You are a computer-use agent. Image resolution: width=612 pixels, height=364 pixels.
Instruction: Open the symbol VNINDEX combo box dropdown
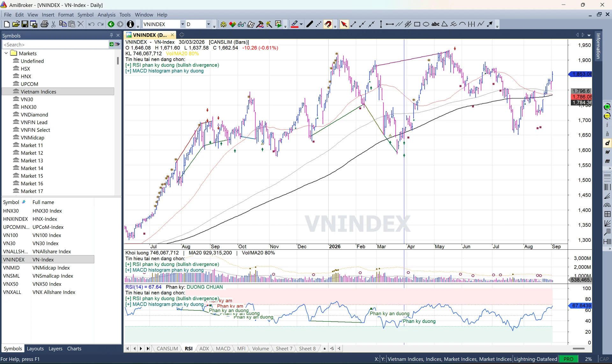[182, 24]
